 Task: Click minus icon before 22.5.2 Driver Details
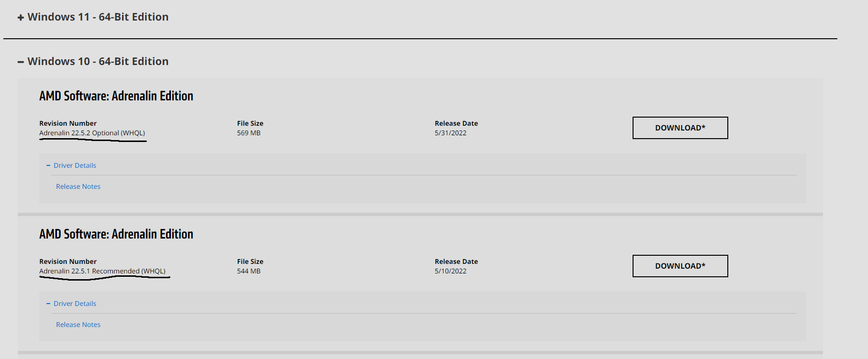coord(48,165)
